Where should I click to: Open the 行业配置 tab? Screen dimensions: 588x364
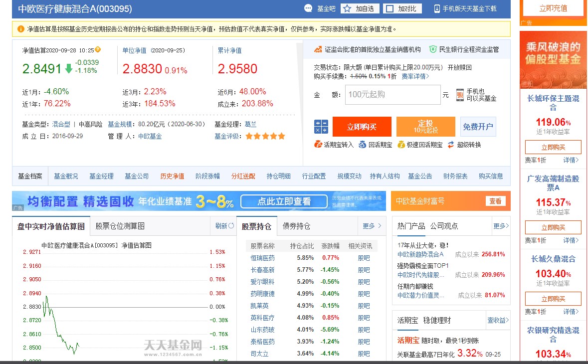click(x=314, y=176)
